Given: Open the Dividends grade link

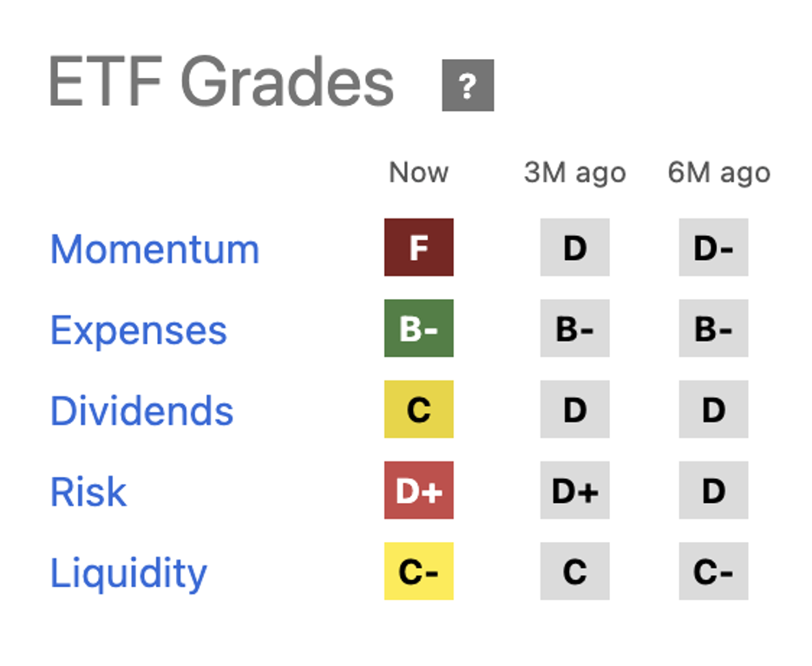Looking at the screenshot, I should coord(141,411).
